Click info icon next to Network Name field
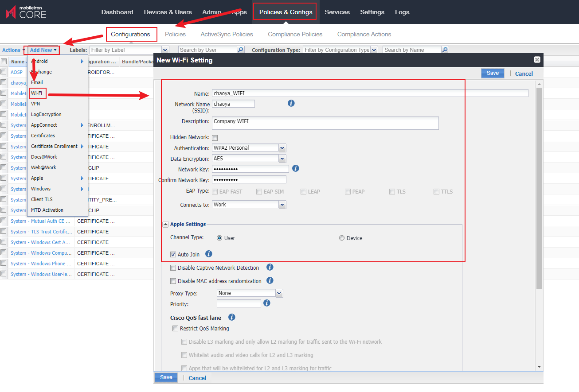 click(x=291, y=103)
